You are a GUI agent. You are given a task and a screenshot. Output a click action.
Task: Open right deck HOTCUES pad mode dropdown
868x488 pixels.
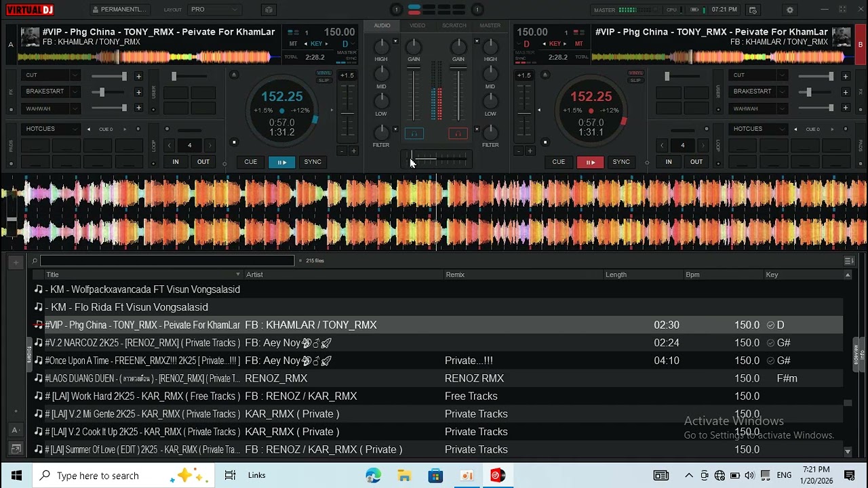(759, 129)
